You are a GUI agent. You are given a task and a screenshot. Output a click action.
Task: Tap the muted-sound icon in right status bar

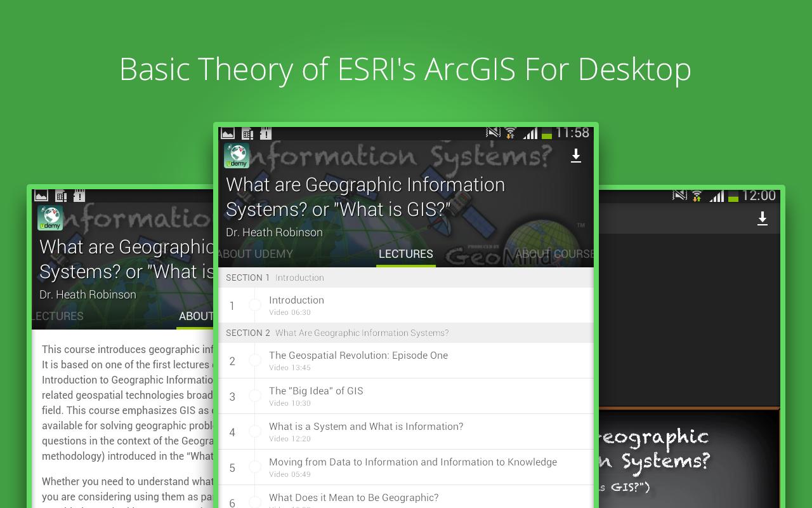pos(679,195)
